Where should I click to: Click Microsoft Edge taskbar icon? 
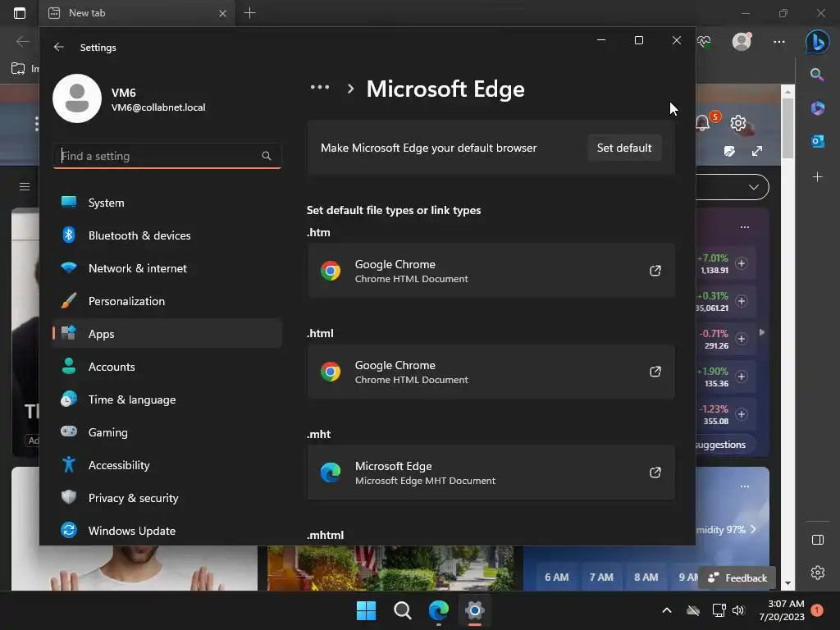point(438,610)
